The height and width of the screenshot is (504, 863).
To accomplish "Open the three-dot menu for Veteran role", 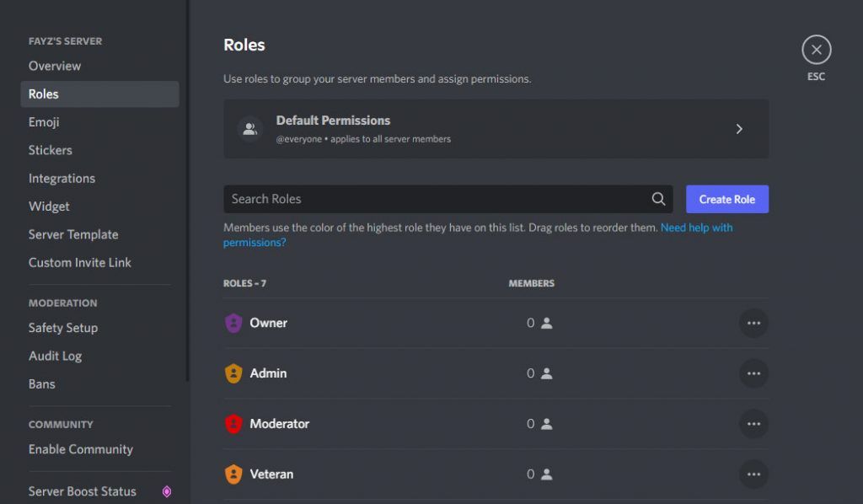I will pos(753,475).
